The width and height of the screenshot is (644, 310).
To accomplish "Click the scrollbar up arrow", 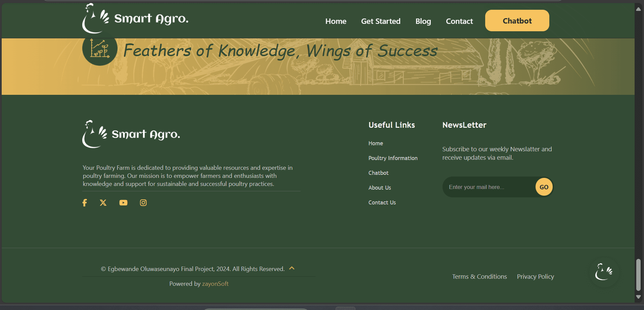I will coord(638,9).
